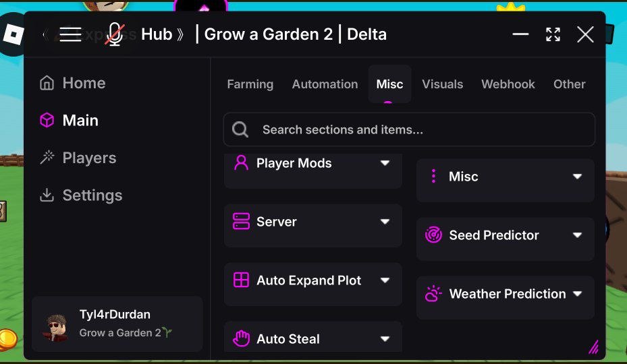Click the Roblox logo icon
This screenshot has height=364, width=627.
13,35
